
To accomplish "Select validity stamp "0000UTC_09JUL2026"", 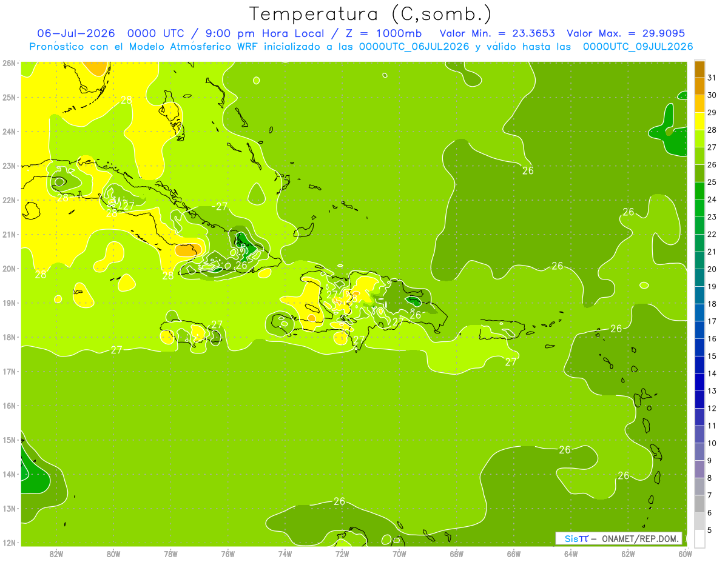I will tap(638, 47).
